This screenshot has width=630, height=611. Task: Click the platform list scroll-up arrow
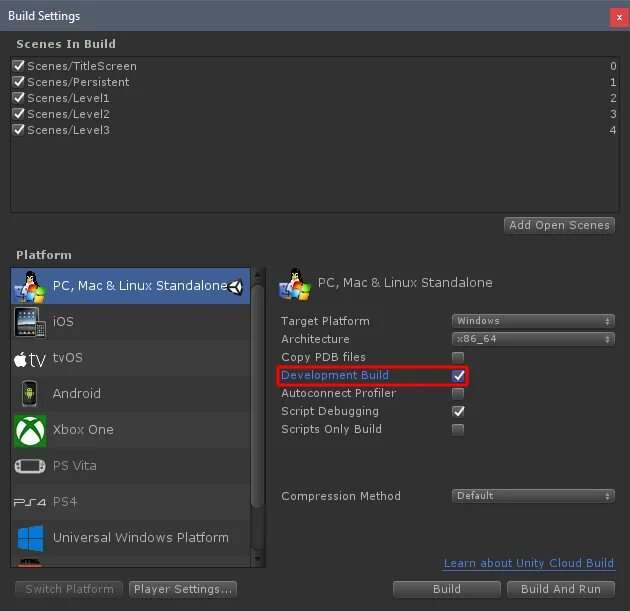coord(258,275)
